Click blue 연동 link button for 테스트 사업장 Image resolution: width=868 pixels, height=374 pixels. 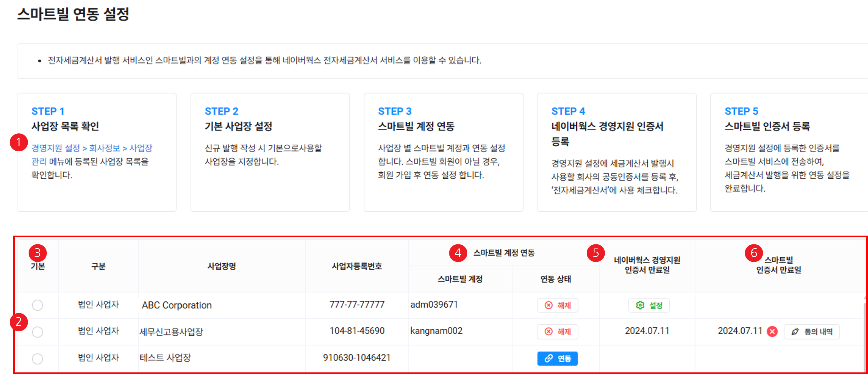pos(557,358)
